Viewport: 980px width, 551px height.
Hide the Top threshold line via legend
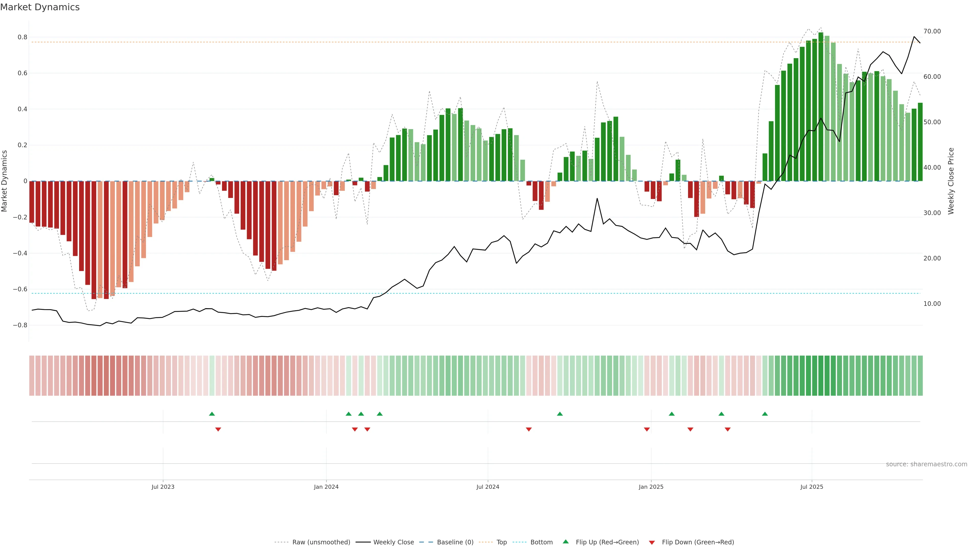[x=501, y=542]
